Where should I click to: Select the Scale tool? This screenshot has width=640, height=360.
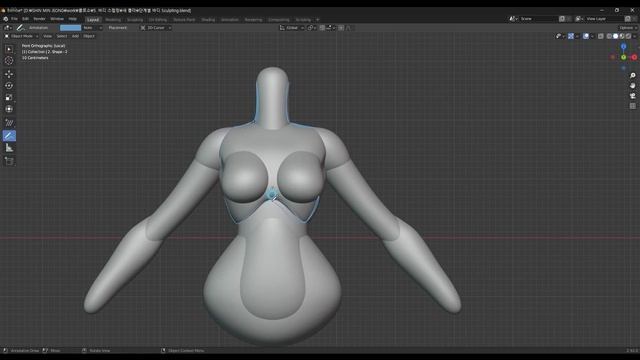click(x=9, y=97)
